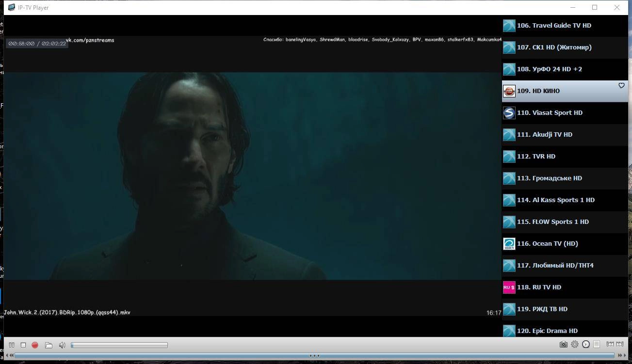Select channel 112. TVR HD
The image size is (632, 364).
coord(565,157)
